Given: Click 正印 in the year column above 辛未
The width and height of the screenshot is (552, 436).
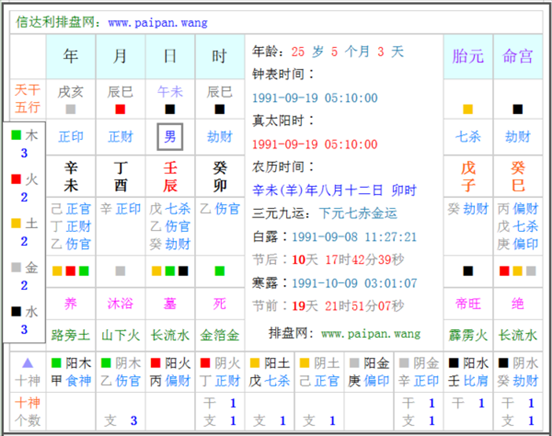Looking at the screenshot, I should [x=71, y=137].
